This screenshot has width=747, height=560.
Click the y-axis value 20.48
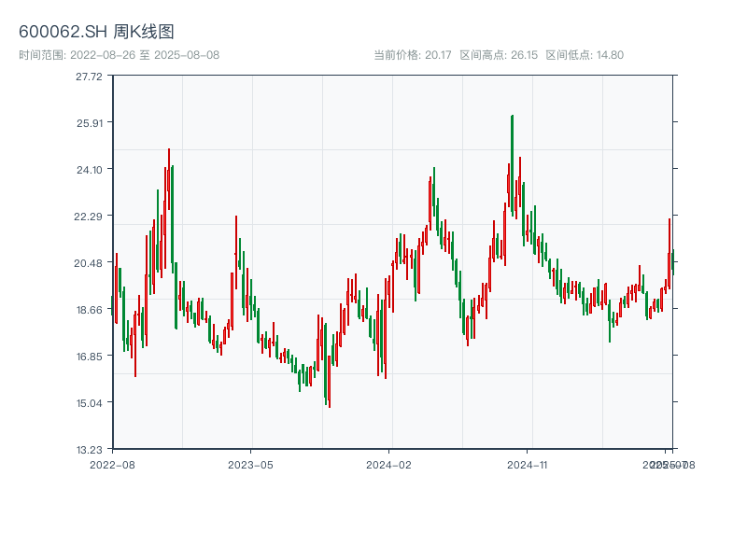click(x=88, y=263)
